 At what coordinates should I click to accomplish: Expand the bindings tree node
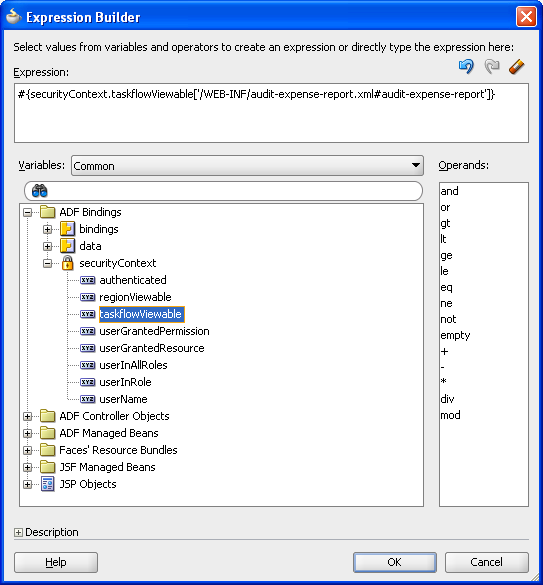47,229
